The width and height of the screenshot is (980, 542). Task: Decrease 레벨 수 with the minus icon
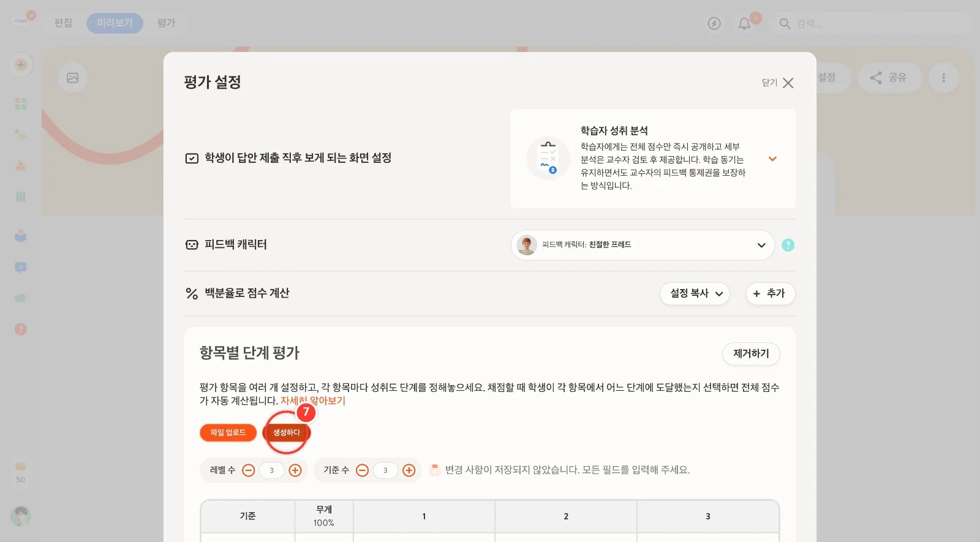click(249, 470)
